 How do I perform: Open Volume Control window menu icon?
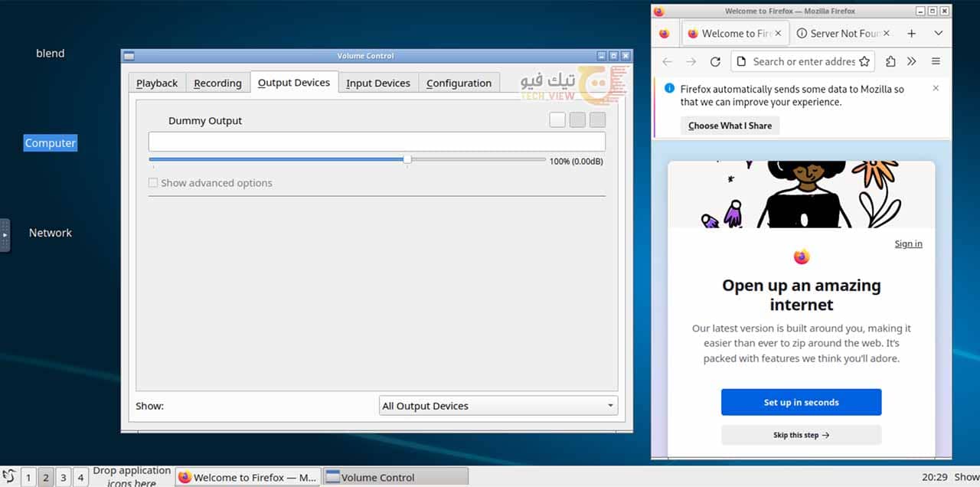coord(129,56)
